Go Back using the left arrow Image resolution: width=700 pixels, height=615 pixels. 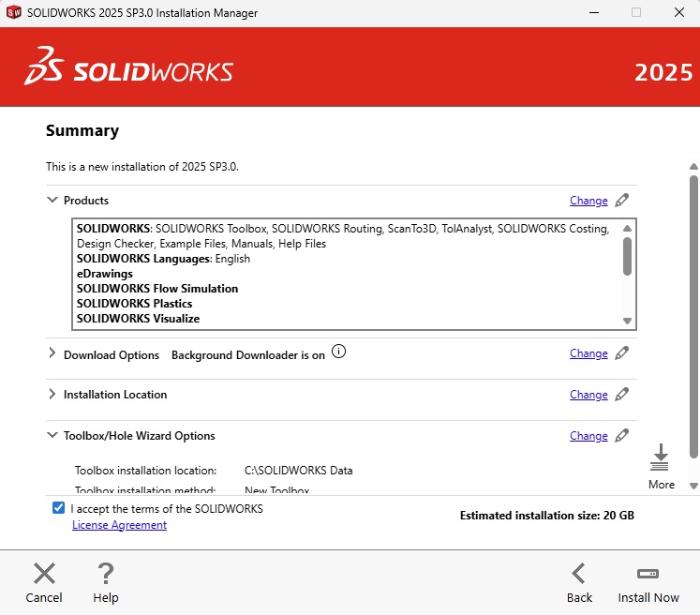[579, 574]
